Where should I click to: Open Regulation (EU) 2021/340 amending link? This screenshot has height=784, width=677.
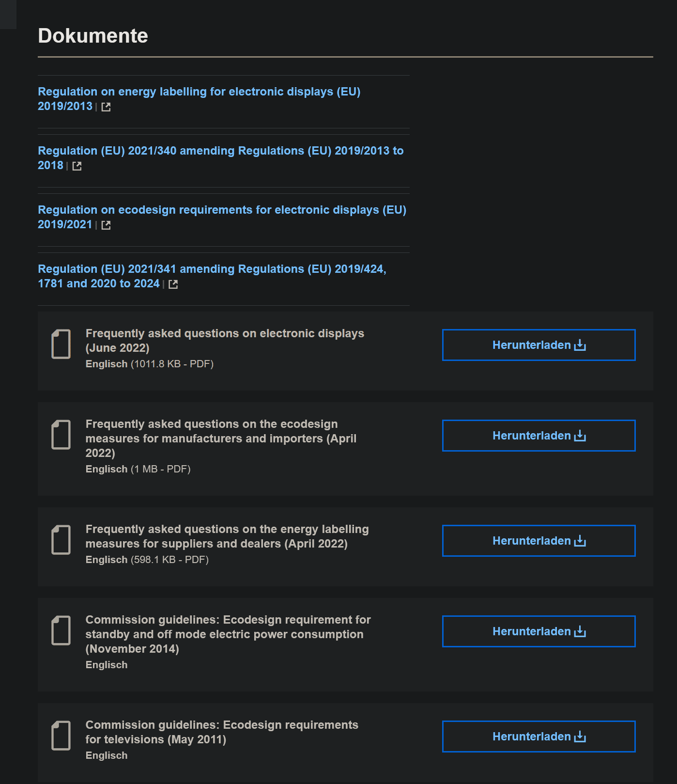221,158
